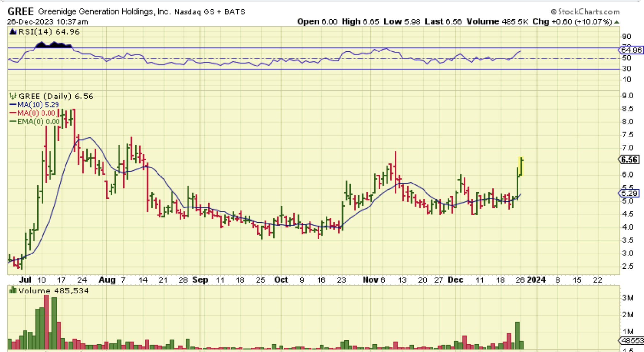Click the RSI mountain icon

click(x=13, y=32)
